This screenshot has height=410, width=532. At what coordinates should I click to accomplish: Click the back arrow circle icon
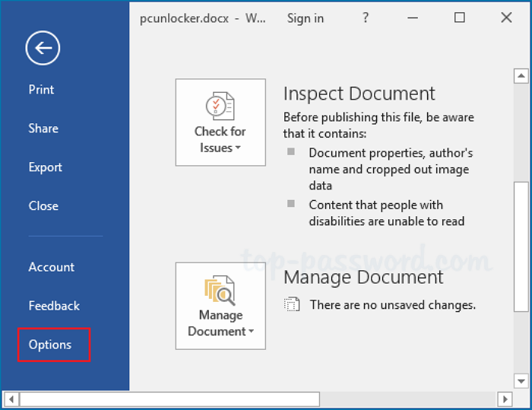[x=43, y=48]
